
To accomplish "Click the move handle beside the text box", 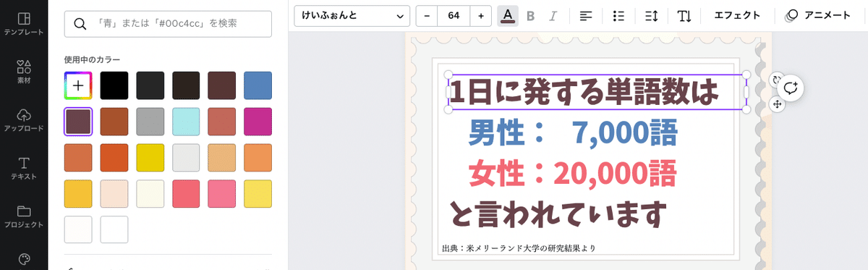I will click(x=776, y=104).
